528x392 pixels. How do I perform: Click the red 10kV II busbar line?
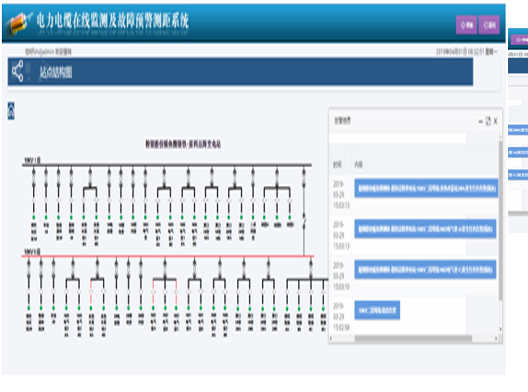click(x=168, y=256)
